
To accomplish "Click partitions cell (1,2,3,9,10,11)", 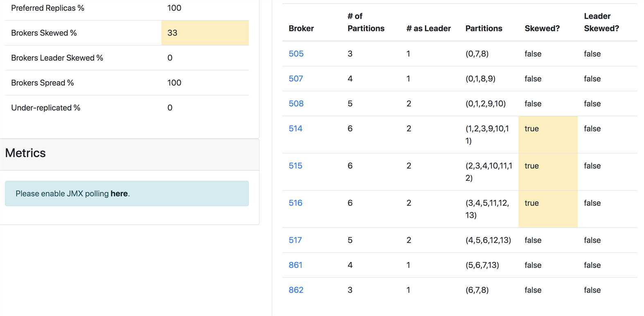I will pos(487,134).
